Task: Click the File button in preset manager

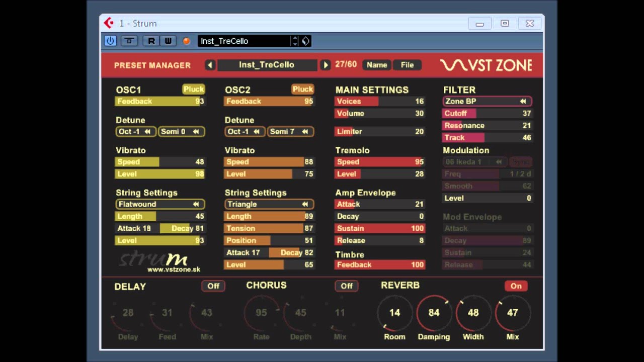Action: coord(407,65)
